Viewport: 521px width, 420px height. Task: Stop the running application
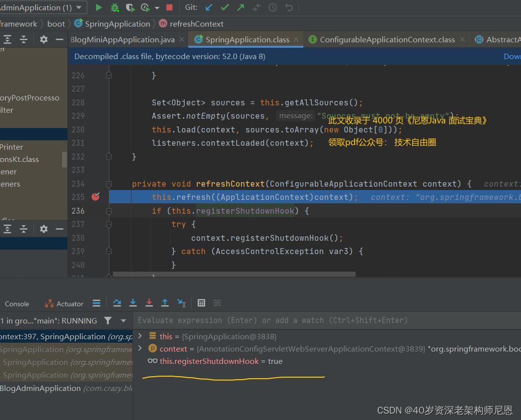tap(169, 7)
